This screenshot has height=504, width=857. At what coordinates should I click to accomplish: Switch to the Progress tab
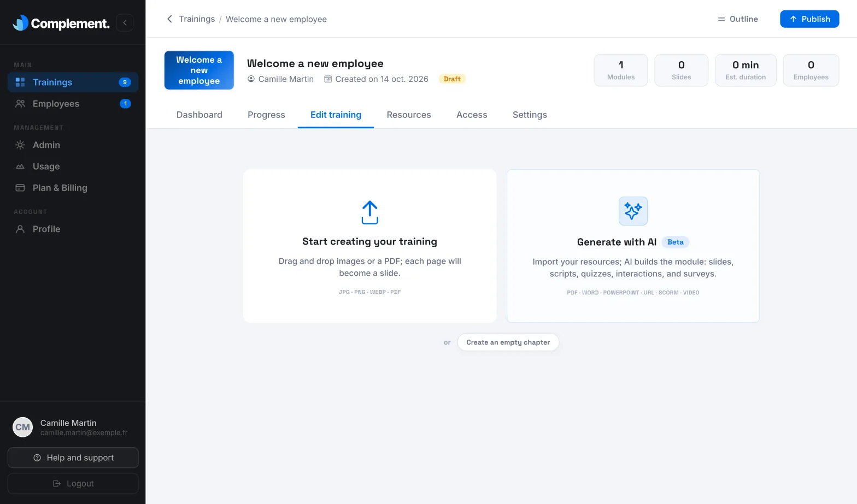(266, 115)
